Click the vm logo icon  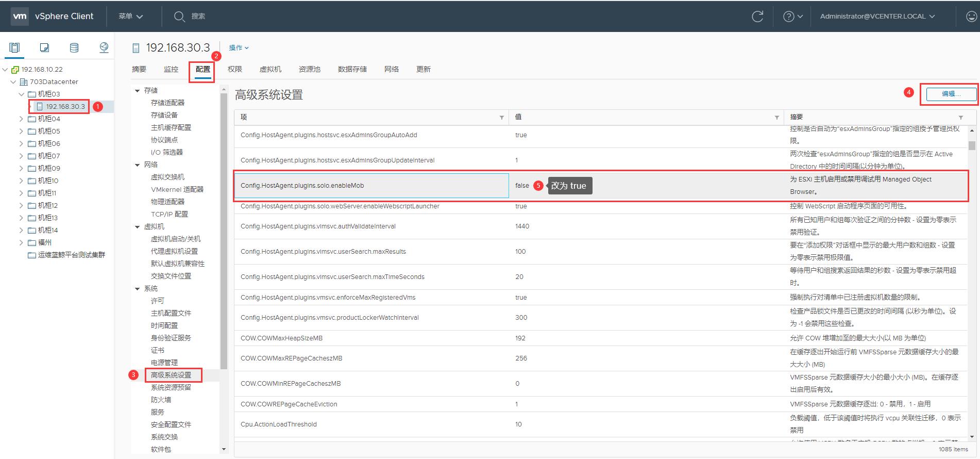(20, 16)
